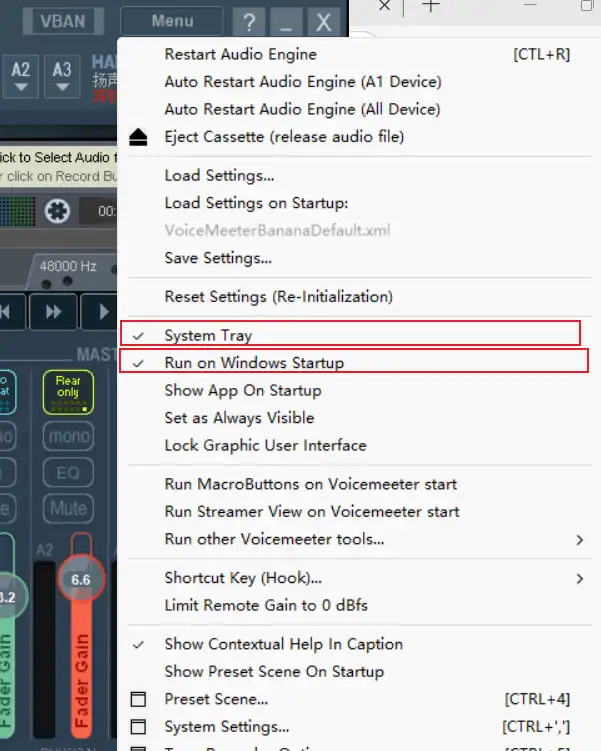Click the Eject Cassette icon

139,137
